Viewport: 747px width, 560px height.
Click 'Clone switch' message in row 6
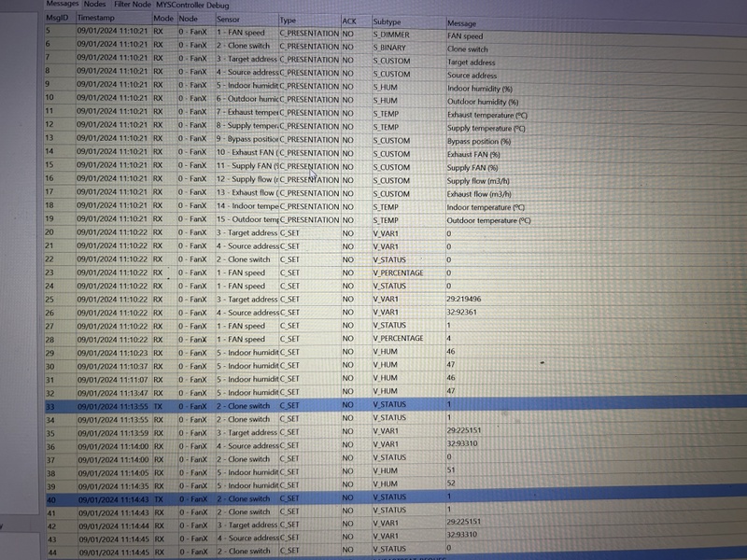[x=468, y=49]
